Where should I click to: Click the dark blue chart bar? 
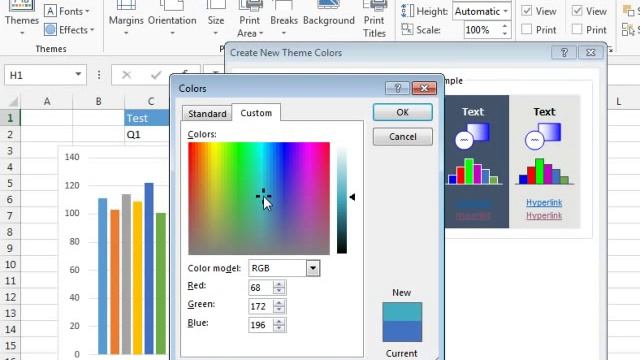[149, 268]
